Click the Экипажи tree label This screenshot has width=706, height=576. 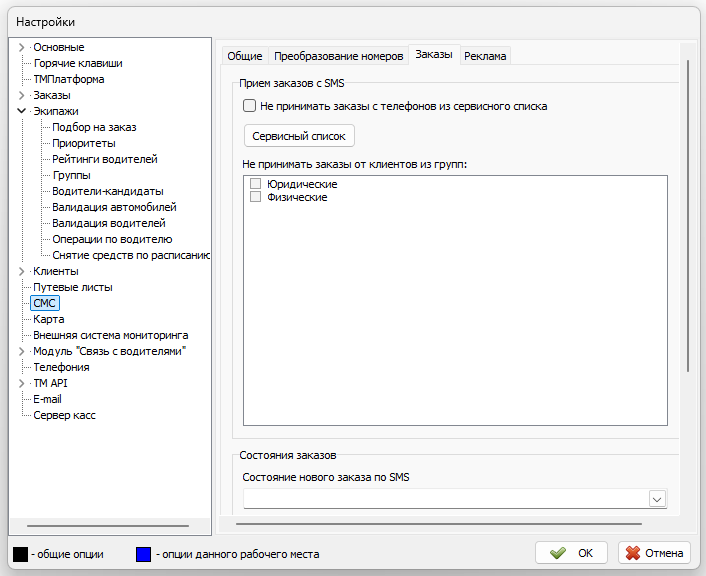(56, 111)
